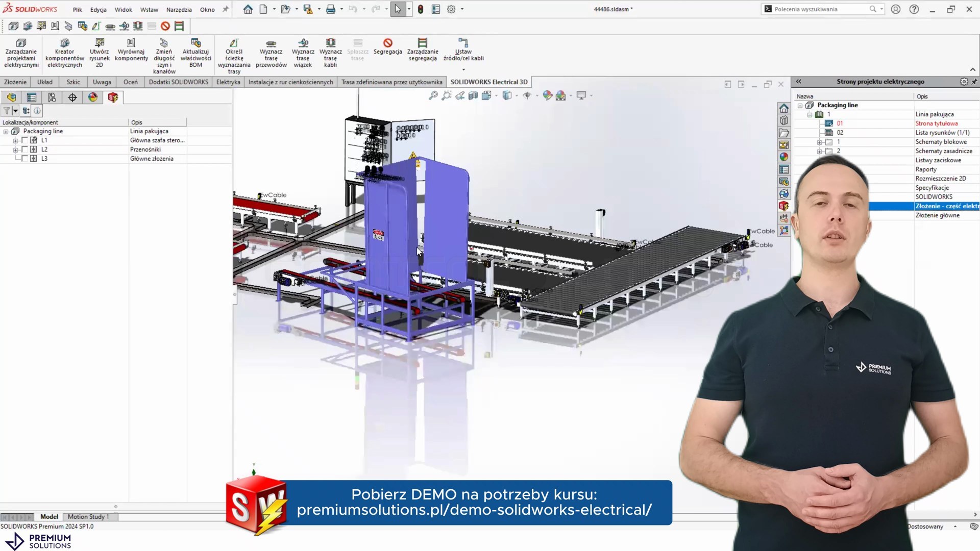Screen dimensions: 980x551
Task: Click the Home icon in top toolbar
Action: [248, 9]
